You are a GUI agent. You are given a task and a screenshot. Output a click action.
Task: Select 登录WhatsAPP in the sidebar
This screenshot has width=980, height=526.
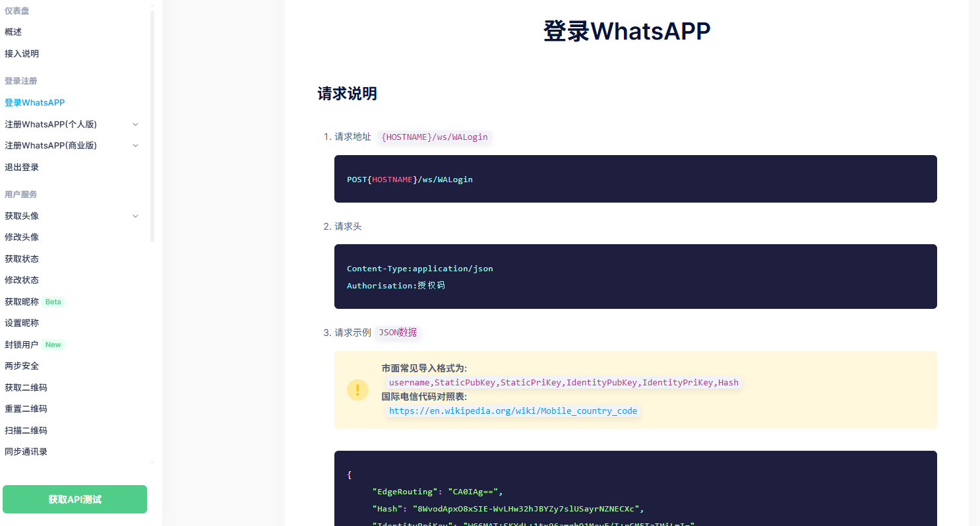click(34, 102)
